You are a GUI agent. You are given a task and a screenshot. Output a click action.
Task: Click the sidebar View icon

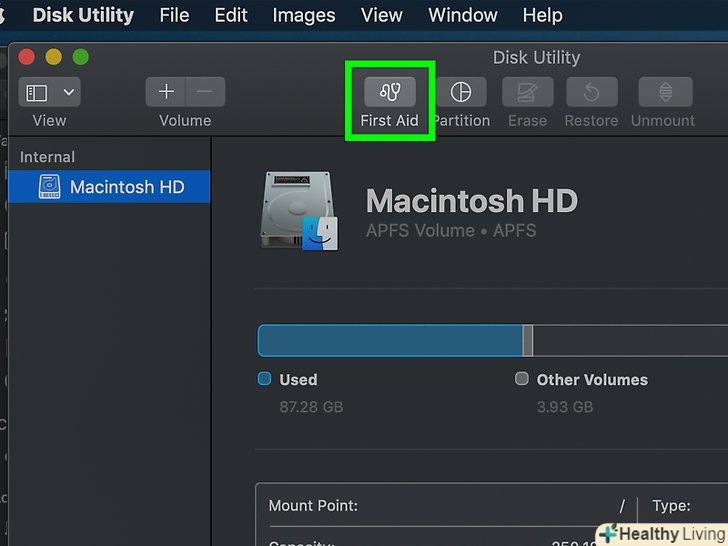pos(36,92)
